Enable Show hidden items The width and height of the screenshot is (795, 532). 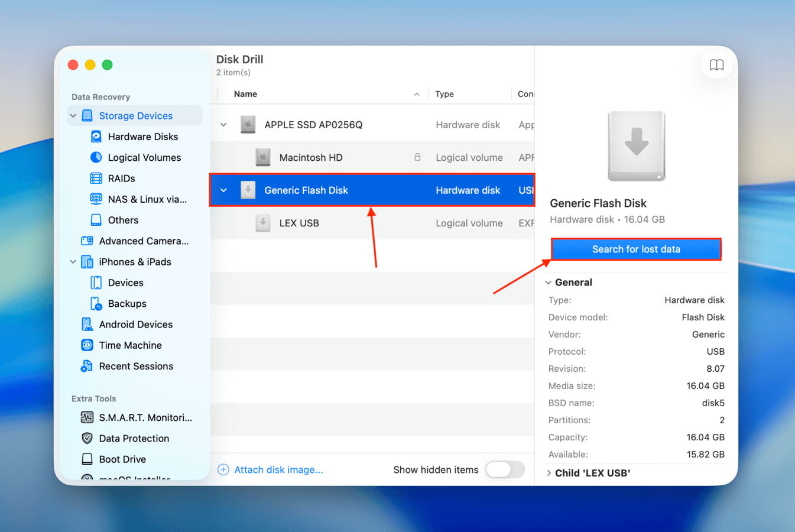tap(505, 469)
